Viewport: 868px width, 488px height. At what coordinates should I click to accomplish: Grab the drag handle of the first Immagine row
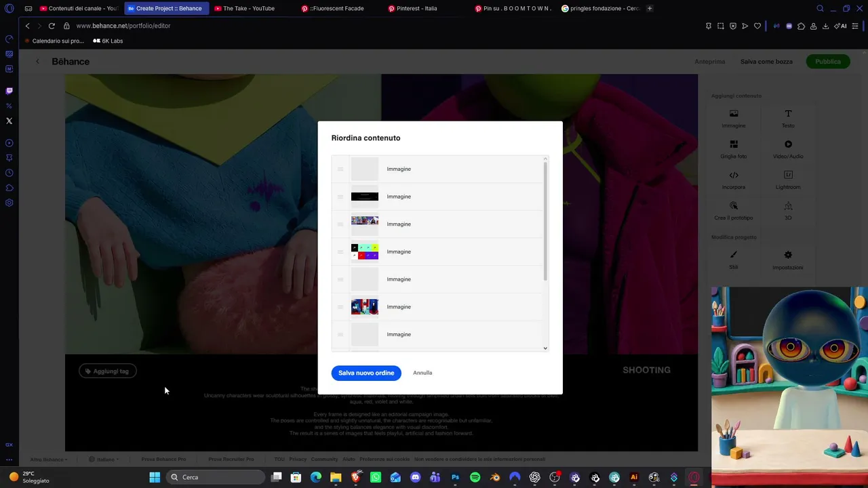(x=340, y=169)
